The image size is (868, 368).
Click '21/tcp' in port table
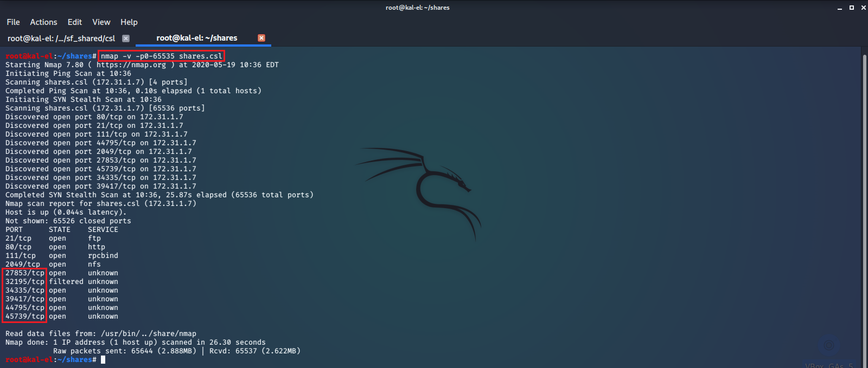[18, 238]
